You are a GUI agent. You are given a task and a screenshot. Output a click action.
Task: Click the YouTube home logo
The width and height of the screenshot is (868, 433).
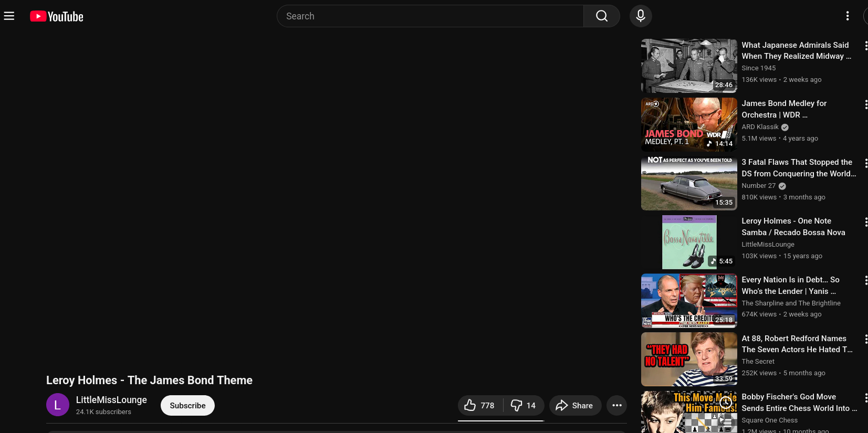(x=57, y=17)
